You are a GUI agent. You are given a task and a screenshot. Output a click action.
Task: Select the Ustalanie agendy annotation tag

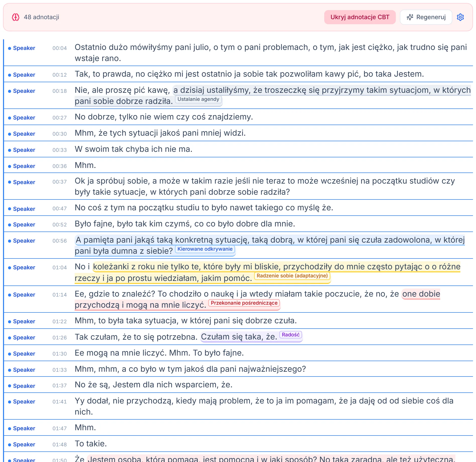[x=198, y=99]
